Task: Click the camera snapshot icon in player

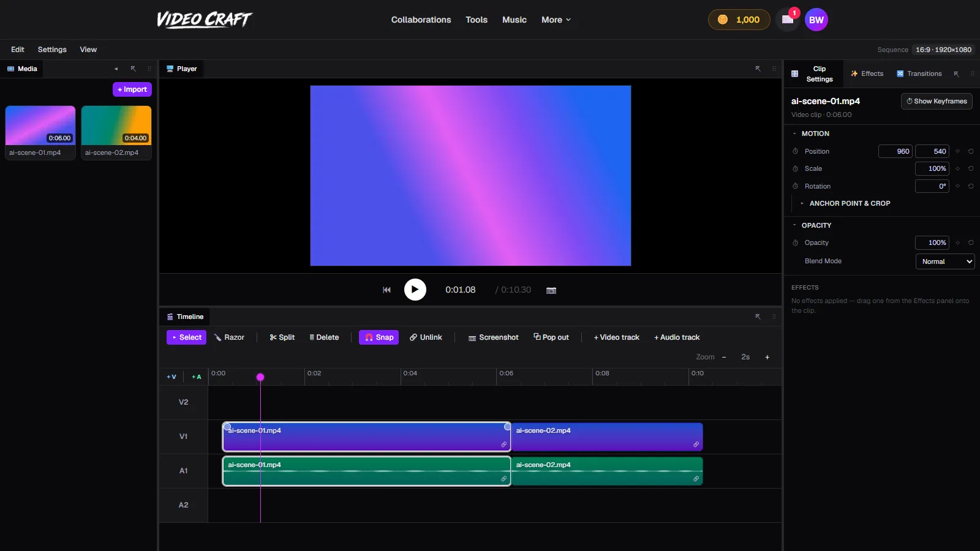Action: (x=551, y=290)
